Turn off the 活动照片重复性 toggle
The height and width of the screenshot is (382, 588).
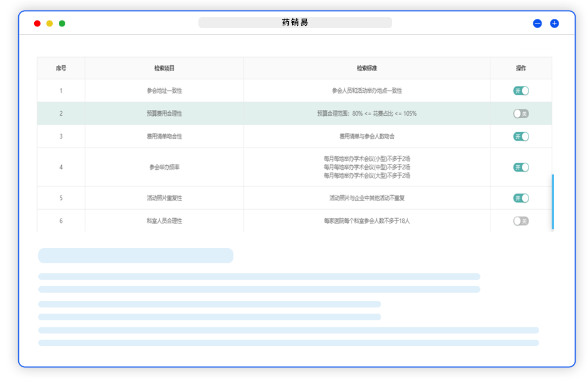(x=521, y=198)
